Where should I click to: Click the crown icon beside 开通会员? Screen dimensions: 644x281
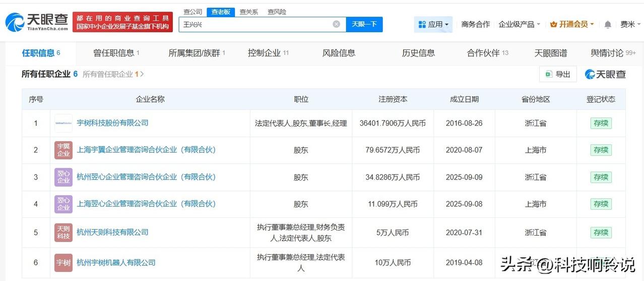554,24
